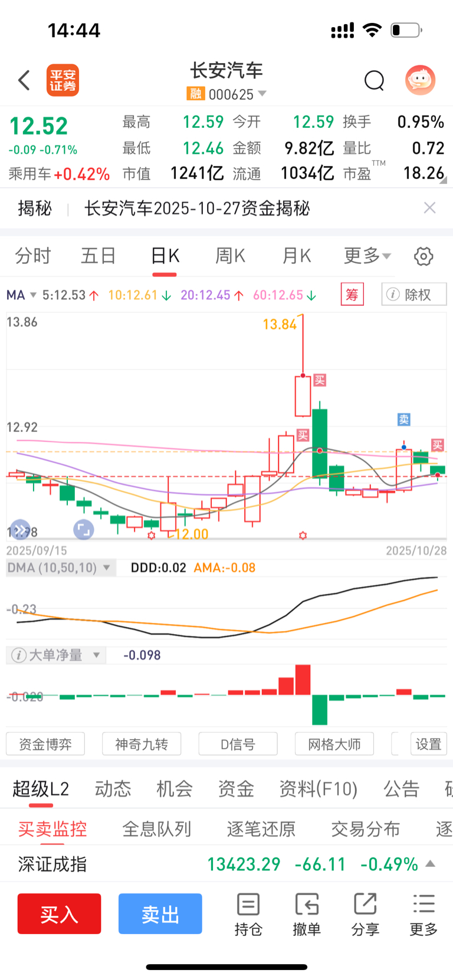Open the 动态 tab
Viewport: 453px width, 980px height.
(113, 788)
